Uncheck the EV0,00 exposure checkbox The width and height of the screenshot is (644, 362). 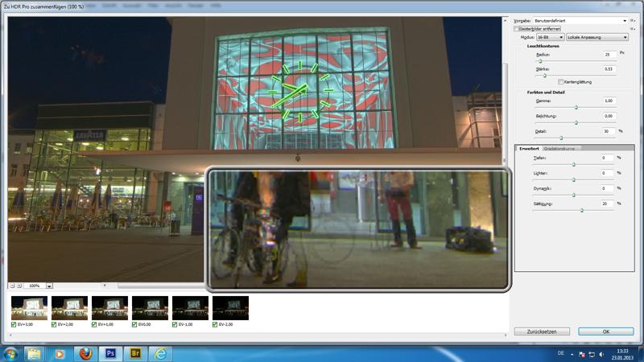click(134, 324)
